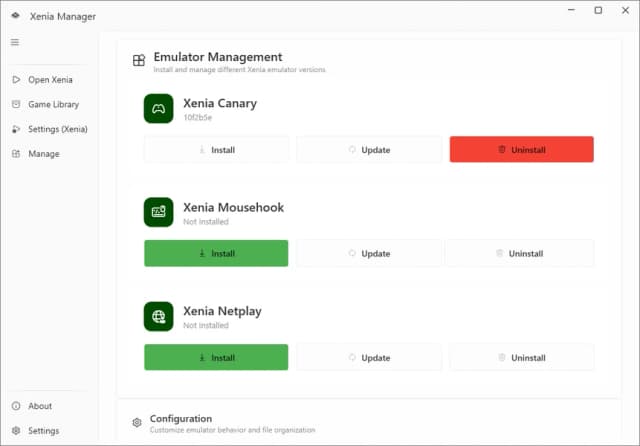
Task: Click the Open Xenia play icon
Action: click(x=16, y=80)
